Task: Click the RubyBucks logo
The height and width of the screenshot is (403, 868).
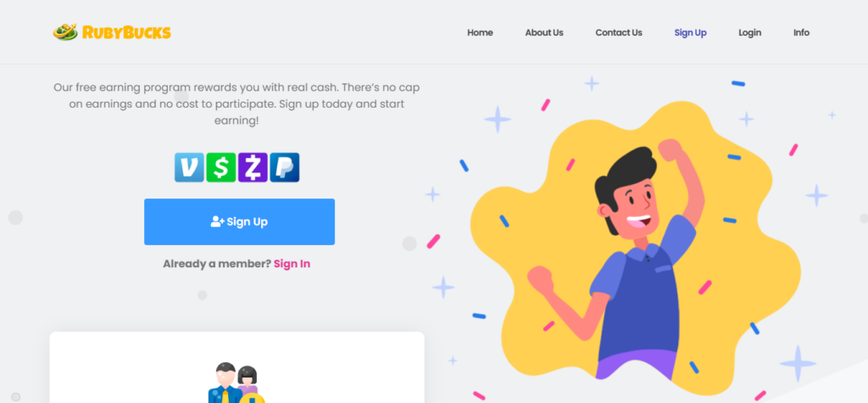Action: pos(112,32)
